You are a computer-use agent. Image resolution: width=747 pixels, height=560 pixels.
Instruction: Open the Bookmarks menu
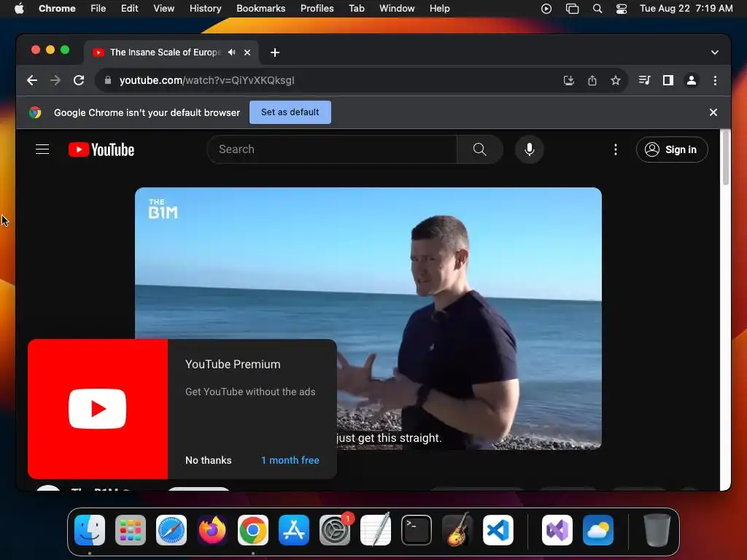261,9
